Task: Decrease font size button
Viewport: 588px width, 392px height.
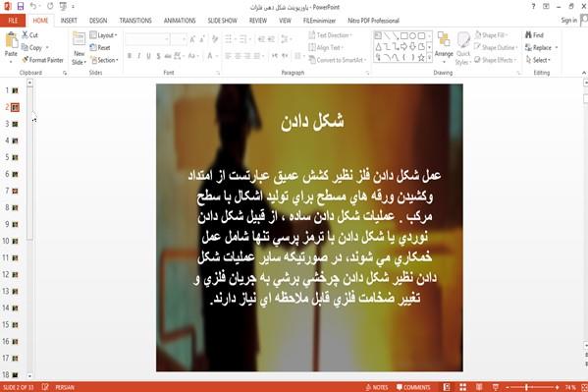Action: tap(202, 39)
